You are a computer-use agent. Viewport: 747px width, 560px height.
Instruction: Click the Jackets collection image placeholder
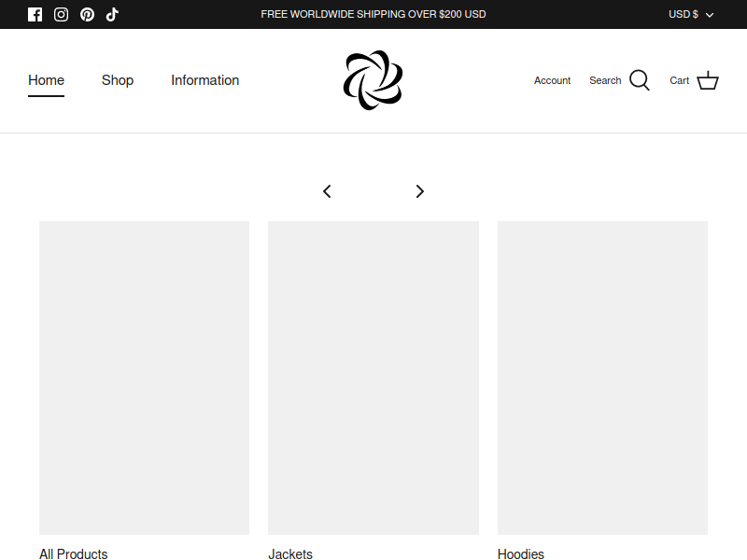pyautogui.click(x=373, y=377)
